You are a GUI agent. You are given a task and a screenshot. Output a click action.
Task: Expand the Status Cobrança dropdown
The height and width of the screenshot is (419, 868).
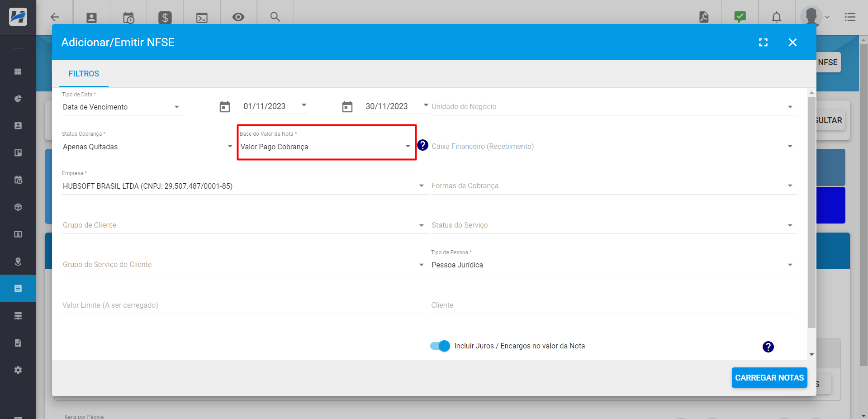pyautogui.click(x=147, y=147)
